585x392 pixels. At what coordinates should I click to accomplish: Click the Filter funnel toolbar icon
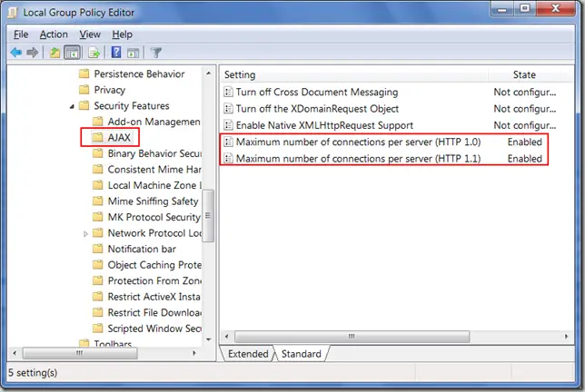156,53
